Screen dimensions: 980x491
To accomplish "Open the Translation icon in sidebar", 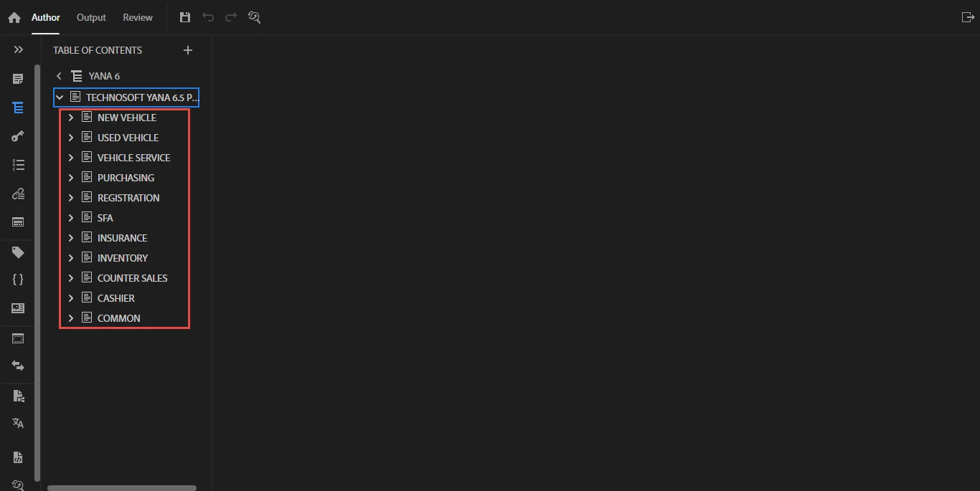I will 19,423.
